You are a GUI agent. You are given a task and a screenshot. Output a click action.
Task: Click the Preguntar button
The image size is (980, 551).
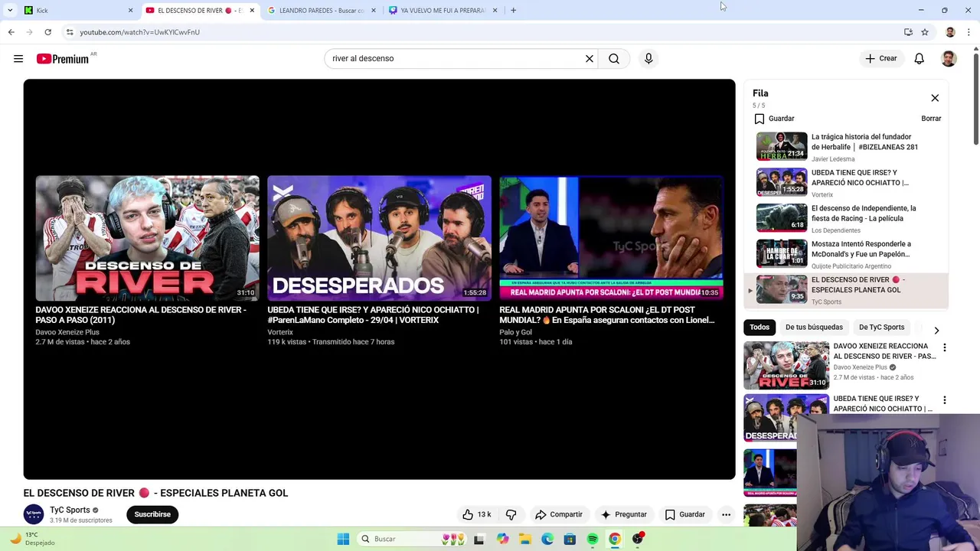pos(624,514)
